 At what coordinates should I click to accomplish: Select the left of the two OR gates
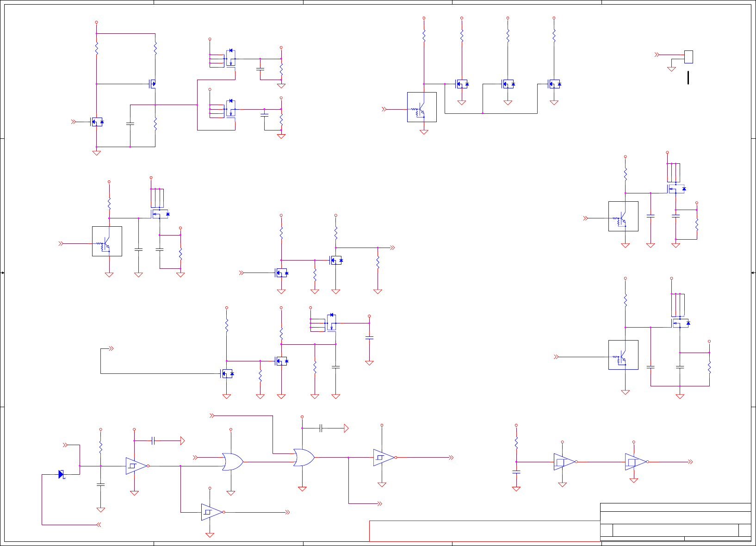[233, 462]
